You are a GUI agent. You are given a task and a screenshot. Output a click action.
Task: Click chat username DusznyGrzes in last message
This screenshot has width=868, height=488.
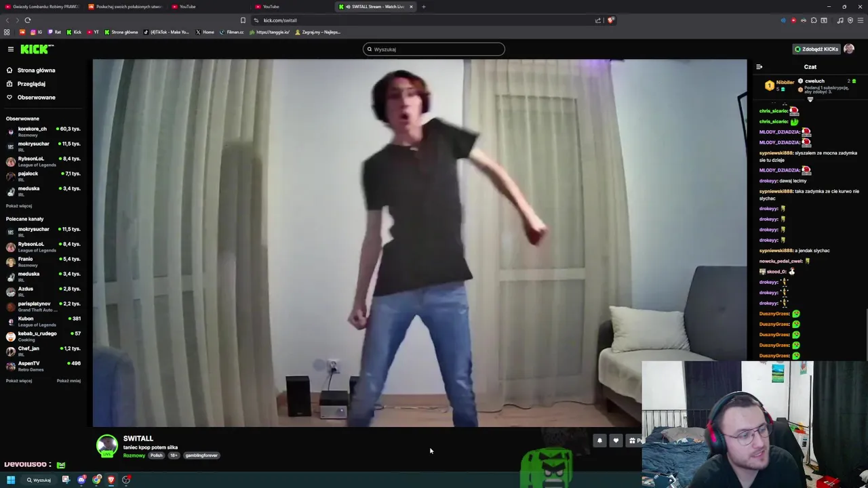(x=774, y=356)
